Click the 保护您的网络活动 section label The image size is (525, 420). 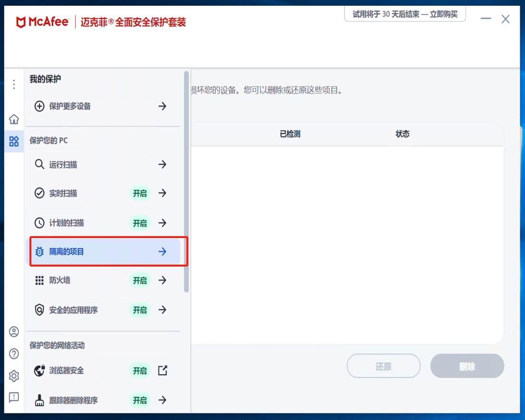[57, 345]
